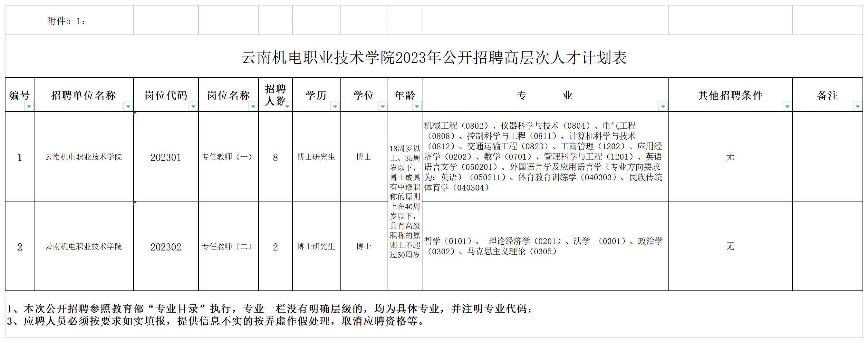Select 博士 degree in the 202301 row
Screen dimensions: 868x343
pyautogui.click(x=364, y=157)
